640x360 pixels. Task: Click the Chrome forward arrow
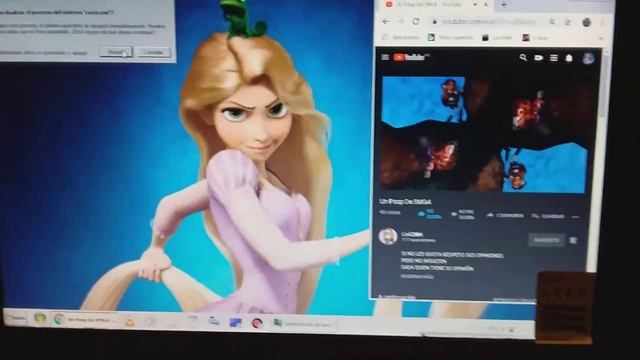[401, 22]
